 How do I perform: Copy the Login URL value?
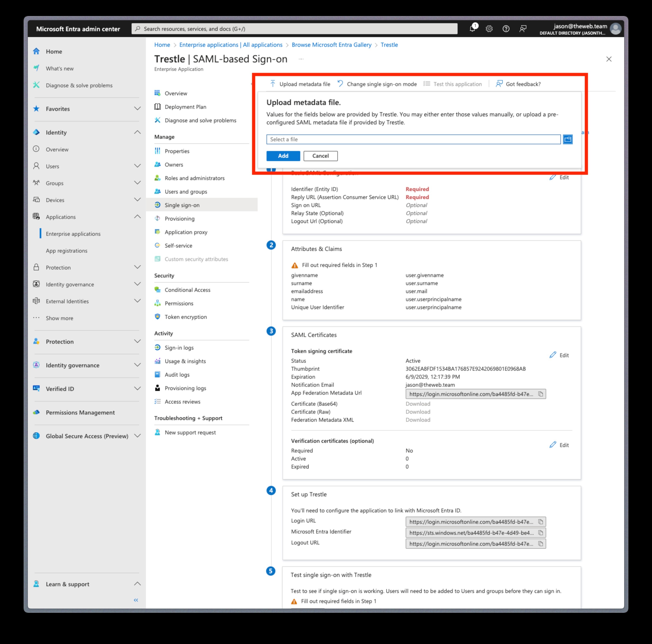(541, 522)
